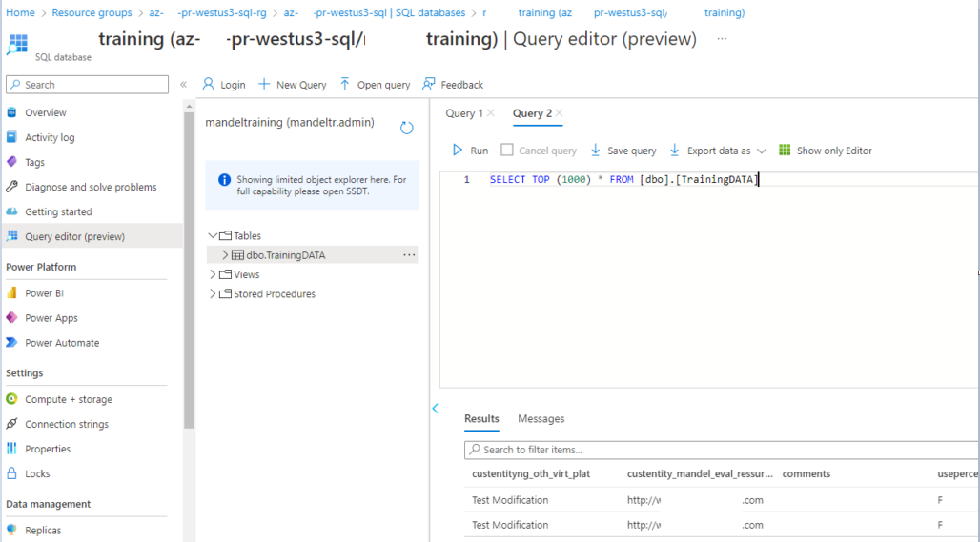
Task: Click the Connection strings icon
Action: 11,423
